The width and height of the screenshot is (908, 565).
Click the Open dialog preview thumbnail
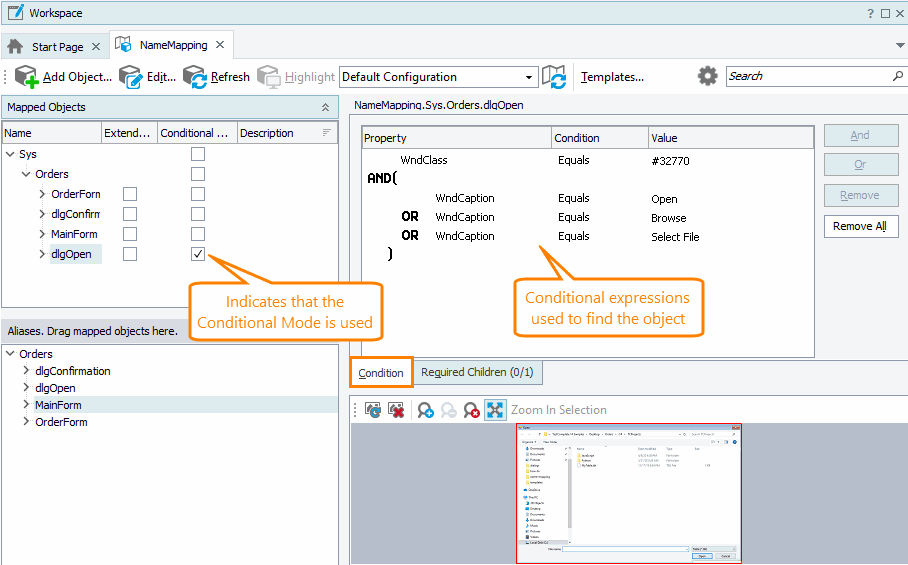point(629,492)
